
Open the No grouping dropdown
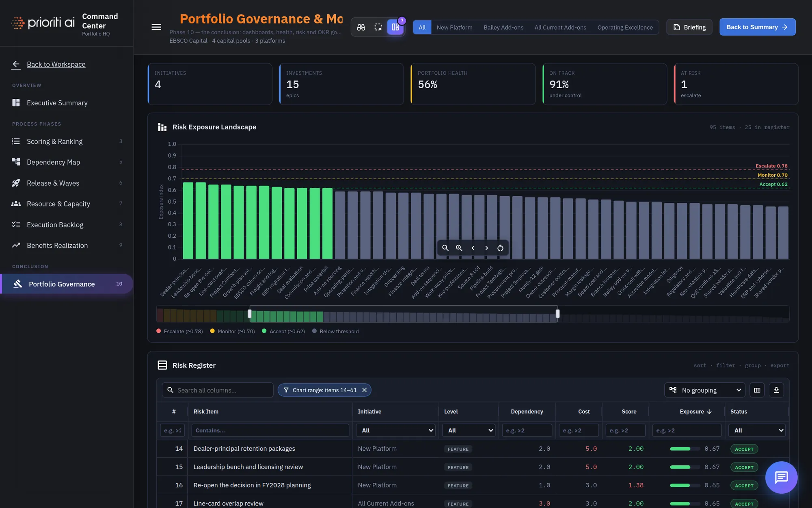click(705, 390)
